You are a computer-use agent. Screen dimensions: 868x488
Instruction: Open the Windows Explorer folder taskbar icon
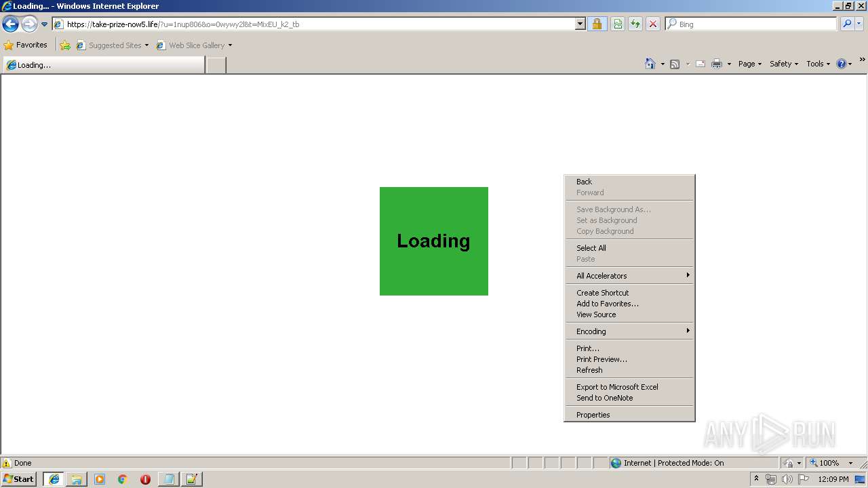coord(77,479)
